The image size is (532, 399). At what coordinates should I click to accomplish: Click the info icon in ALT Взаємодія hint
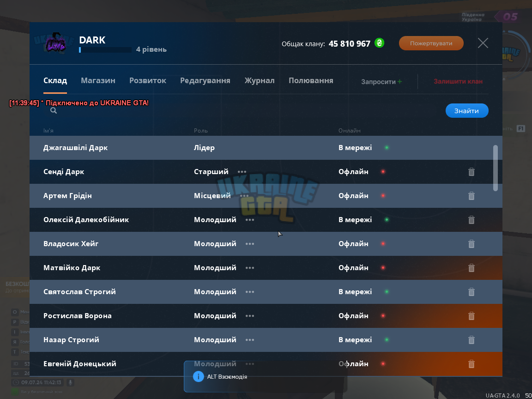tap(198, 377)
